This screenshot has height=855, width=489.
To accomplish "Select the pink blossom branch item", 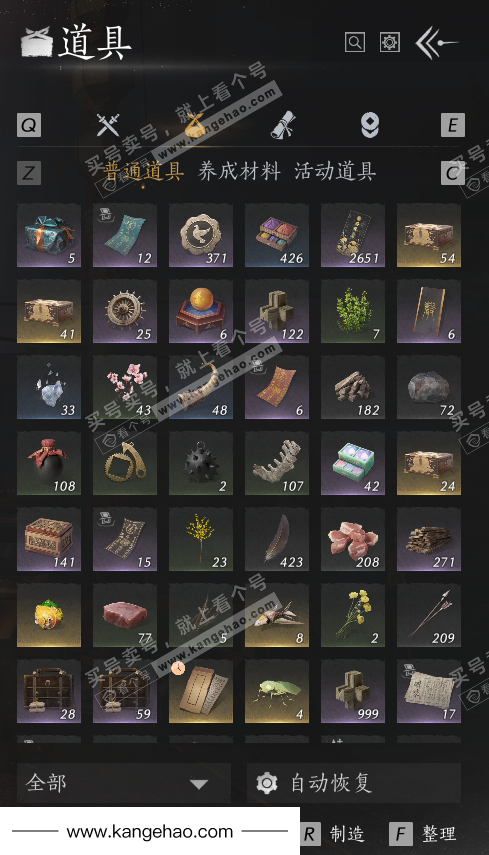I will 125,388.
